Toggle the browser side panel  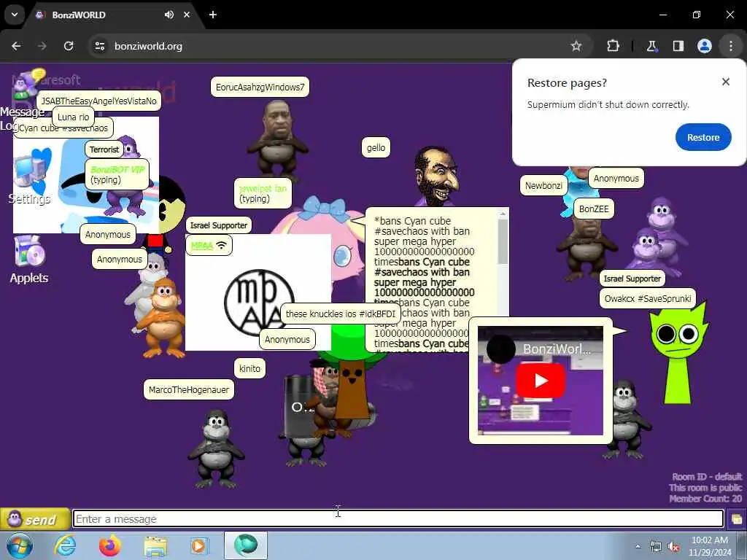pos(678,46)
